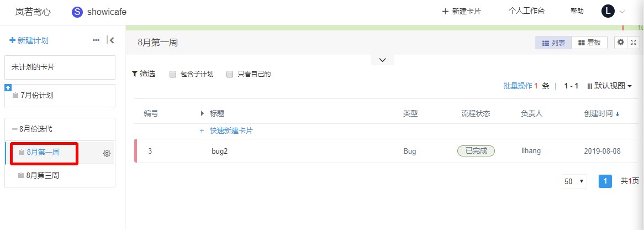
Task: Click the 筛选 filter funnel icon
Action: point(134,74)
